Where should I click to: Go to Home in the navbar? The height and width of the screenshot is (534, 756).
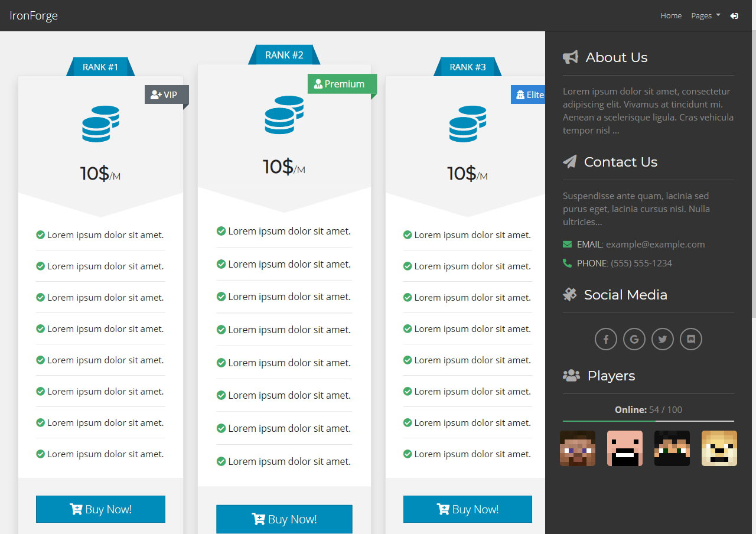tap(671, 16)
